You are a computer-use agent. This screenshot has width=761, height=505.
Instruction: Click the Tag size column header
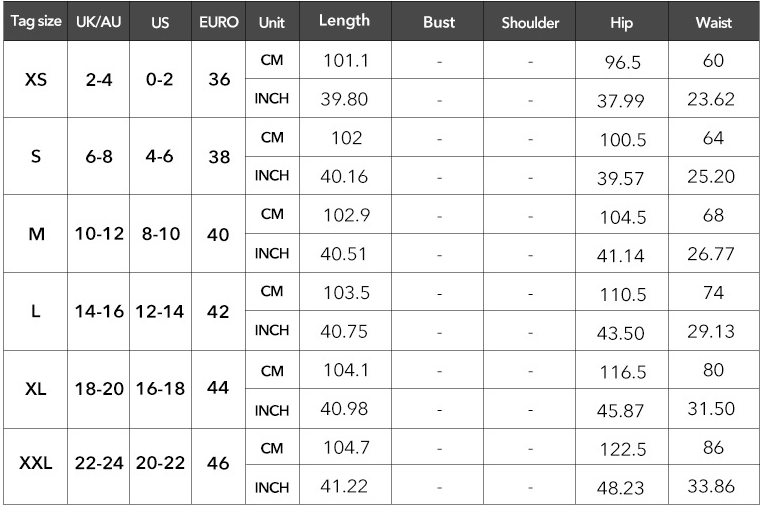(x=35, y=21)
